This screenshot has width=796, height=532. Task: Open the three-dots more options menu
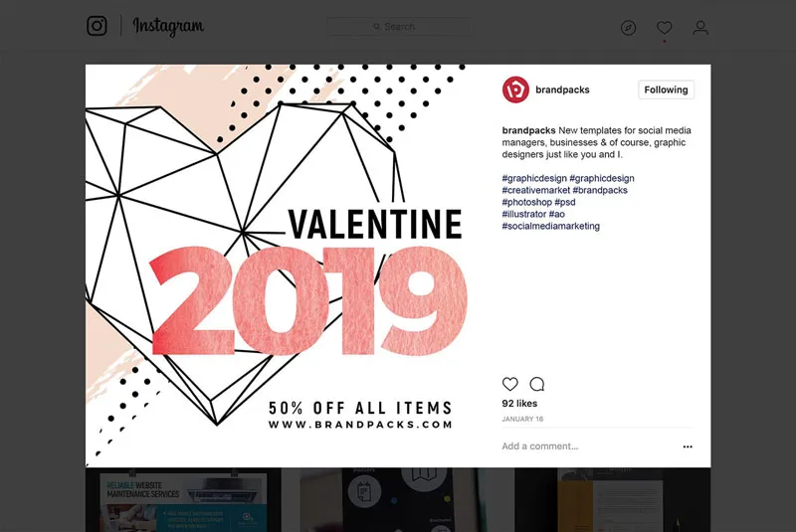pos(687,447)
